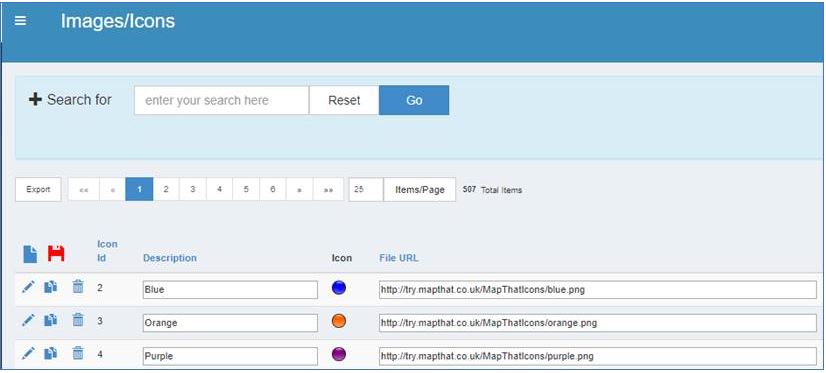826x373 pixels.
Task: Sort by Icon Id column header
Action: click(107, 251)
